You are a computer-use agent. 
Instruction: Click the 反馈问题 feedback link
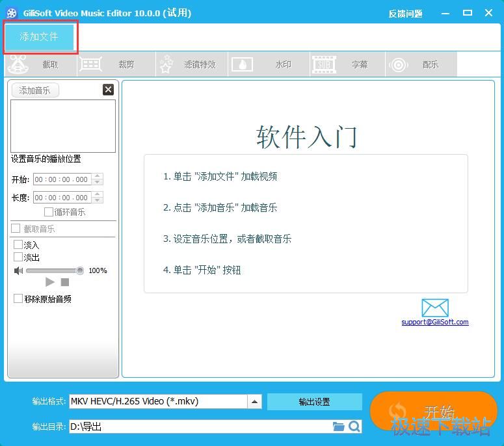pyautogui.click(x=405, y=14)
